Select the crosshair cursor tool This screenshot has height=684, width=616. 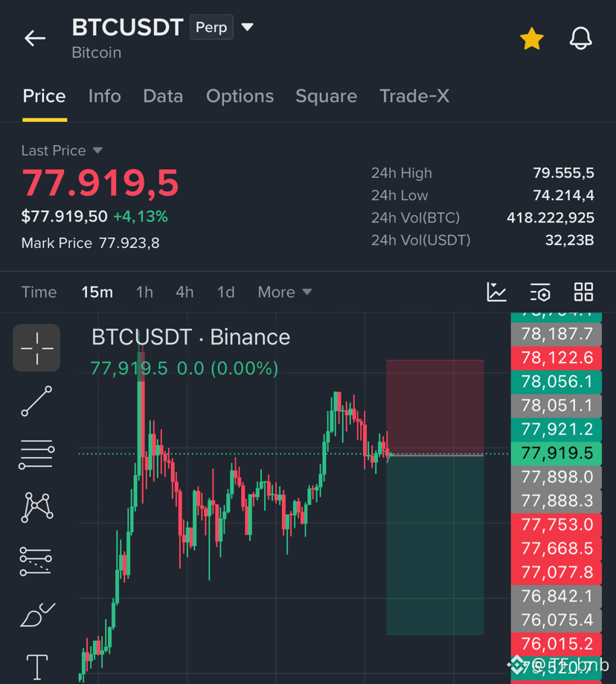(x=36, y=348)
